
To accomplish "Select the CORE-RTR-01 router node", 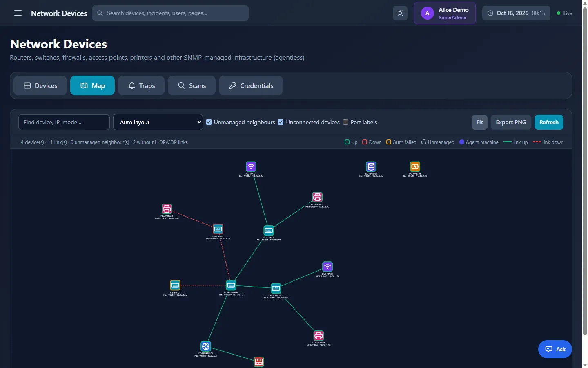I will 206,346.
